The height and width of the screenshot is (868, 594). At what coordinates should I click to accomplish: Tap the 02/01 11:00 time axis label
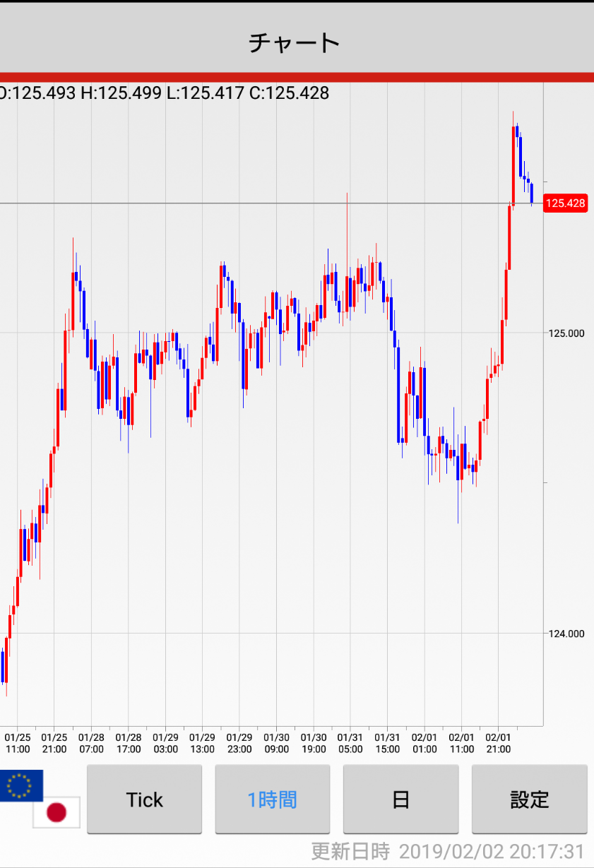click(x=461, y=743)
